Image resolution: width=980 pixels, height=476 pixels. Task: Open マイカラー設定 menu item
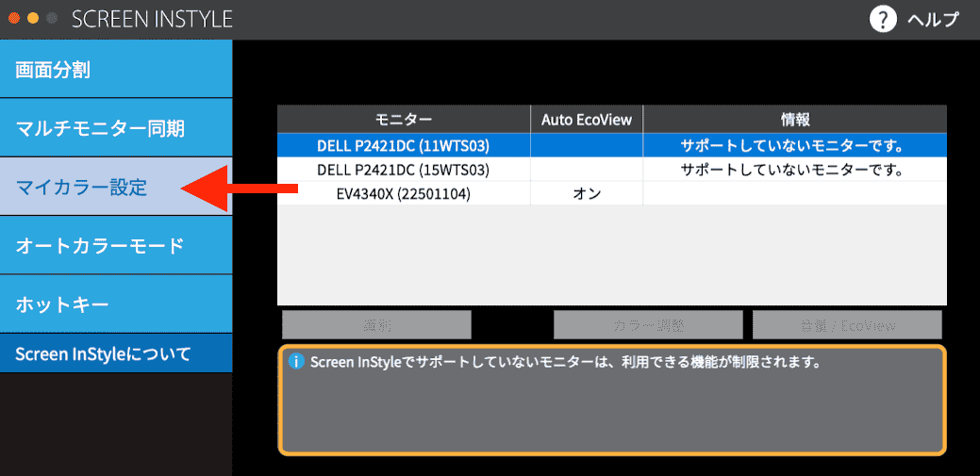coord(116,187)
